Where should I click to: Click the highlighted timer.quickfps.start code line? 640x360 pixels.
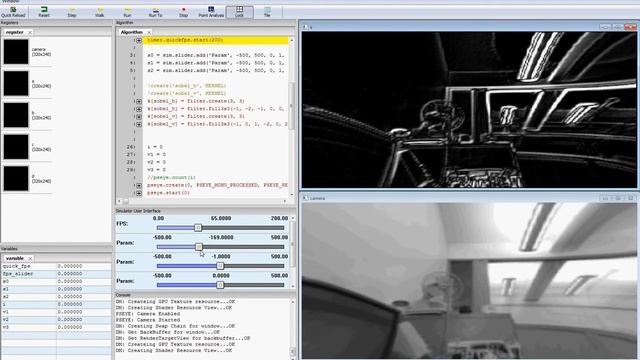[x=216, y=40]
